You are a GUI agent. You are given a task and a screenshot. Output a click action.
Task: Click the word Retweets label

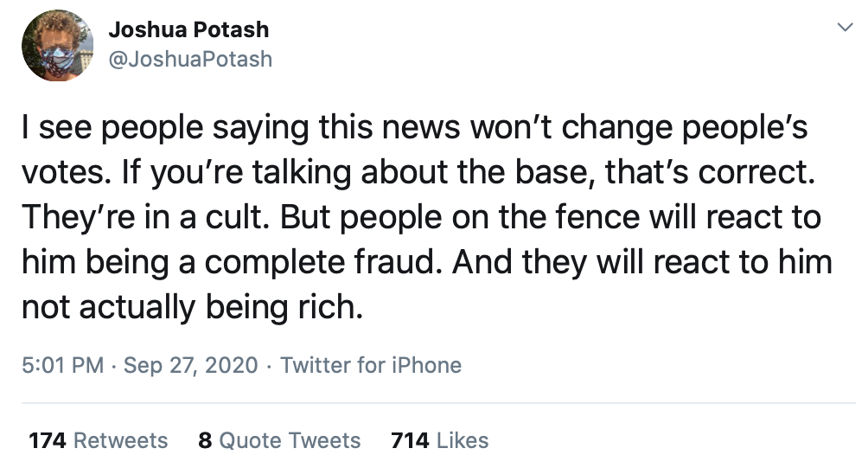pyautogui.click(x=120, y=440)
